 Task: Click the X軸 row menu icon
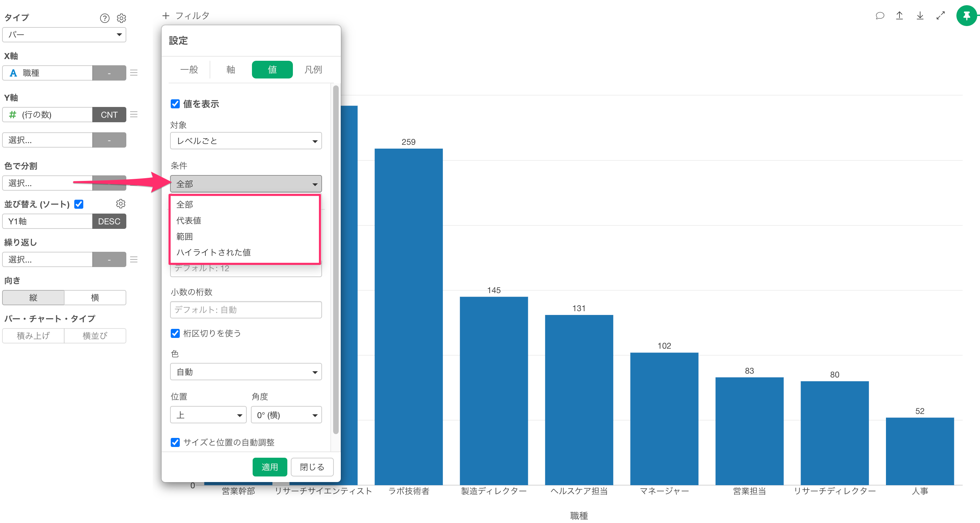(x=134, y=73)
